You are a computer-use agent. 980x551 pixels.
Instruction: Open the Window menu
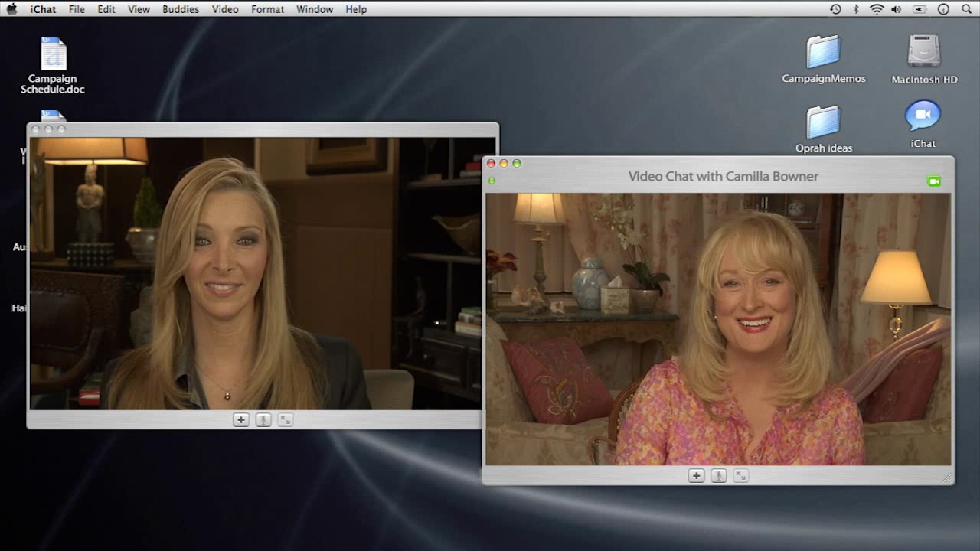[315, 9]
